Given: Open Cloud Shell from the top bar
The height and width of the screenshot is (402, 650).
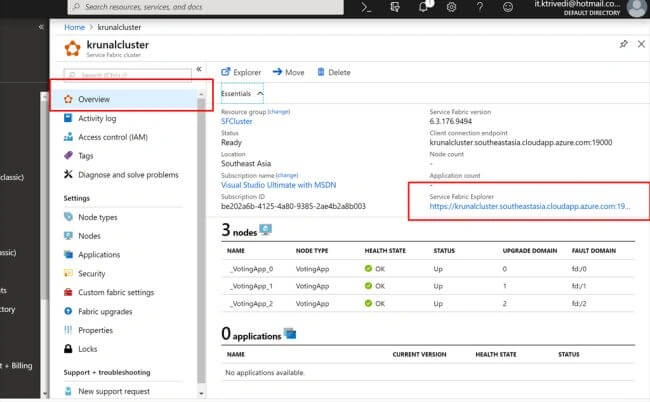Looking at the screenshot, I should point(366,7).
